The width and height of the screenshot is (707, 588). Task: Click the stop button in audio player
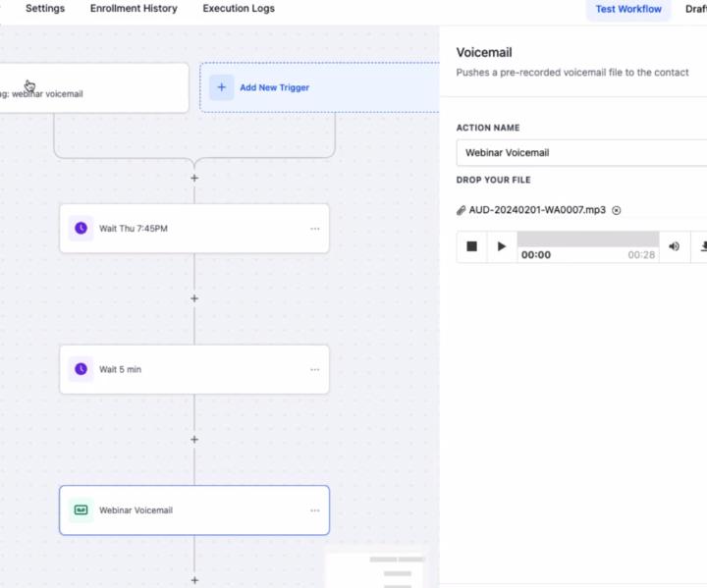click(471, 246)
